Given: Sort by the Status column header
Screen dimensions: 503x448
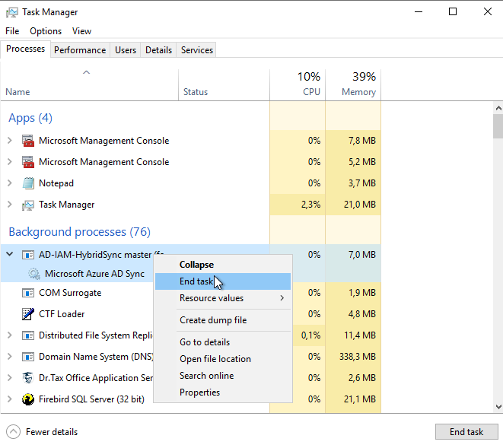Looking at the screenshot, I should tap(224, 85).
